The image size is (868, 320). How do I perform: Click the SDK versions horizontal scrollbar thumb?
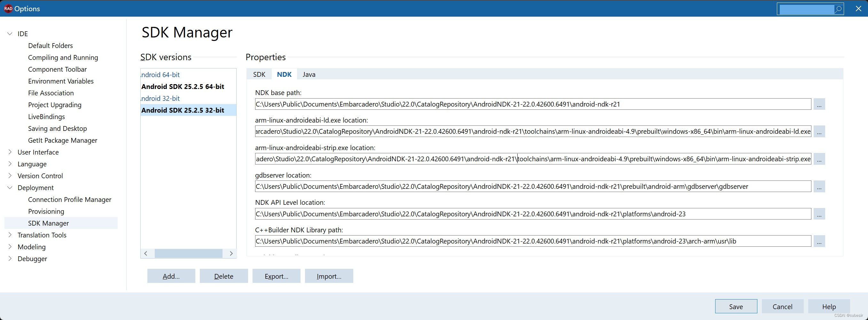pyautogui.click(x=188, y=253)
